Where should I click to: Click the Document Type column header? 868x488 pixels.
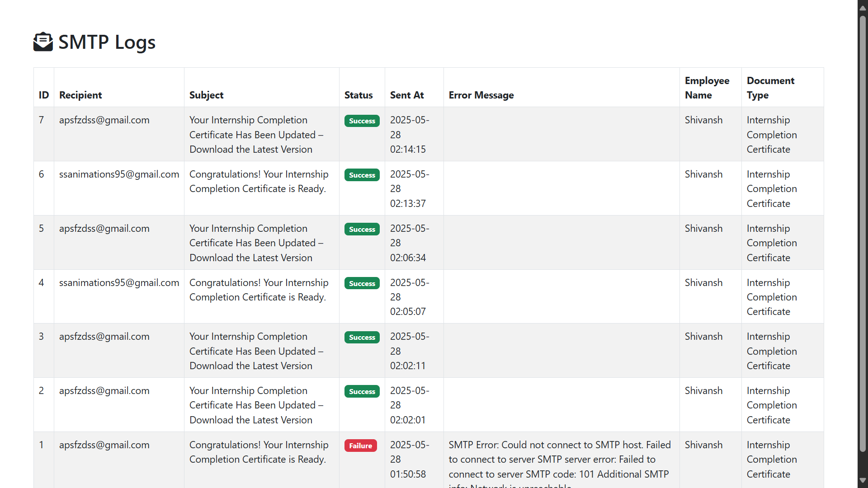pos(770,88)
